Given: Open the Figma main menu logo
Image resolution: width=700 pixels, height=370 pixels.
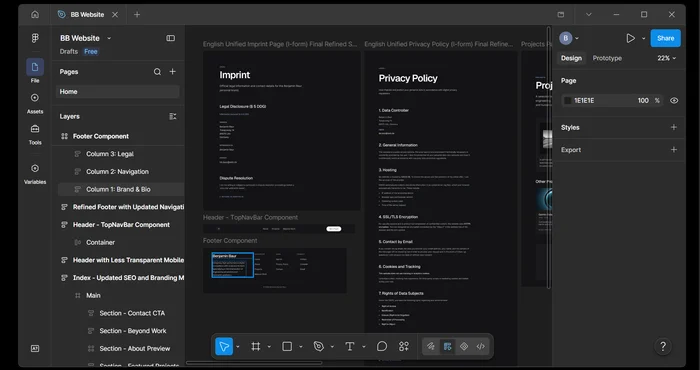Looking at the screenshot, I should [x=35, y=38].
